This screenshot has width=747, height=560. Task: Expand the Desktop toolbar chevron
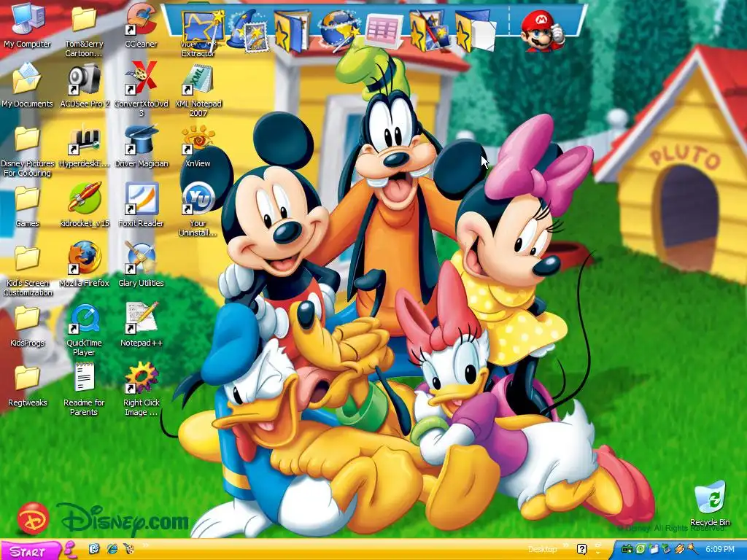(566, 545)
